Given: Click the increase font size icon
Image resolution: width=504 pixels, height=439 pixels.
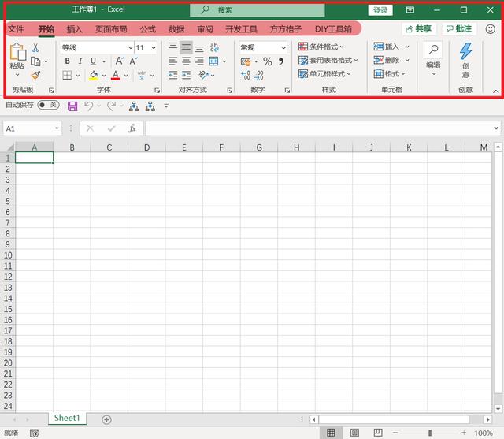Looking at the screenshot, I should point(119,61).
